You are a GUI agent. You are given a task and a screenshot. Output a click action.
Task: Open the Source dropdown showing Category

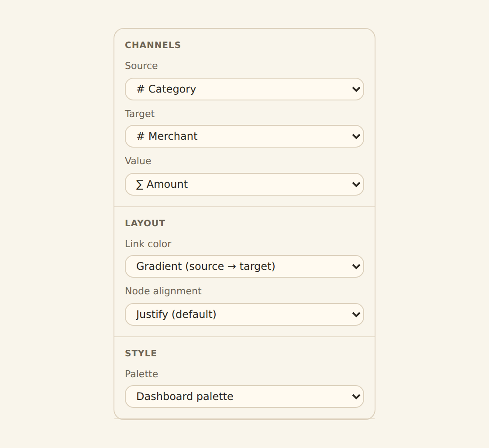click(244, 89)
